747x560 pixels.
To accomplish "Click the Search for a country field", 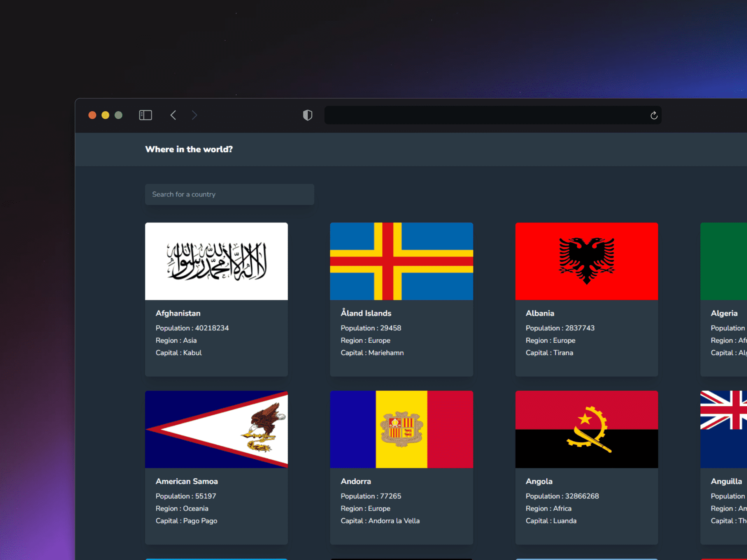I will 230,194.
